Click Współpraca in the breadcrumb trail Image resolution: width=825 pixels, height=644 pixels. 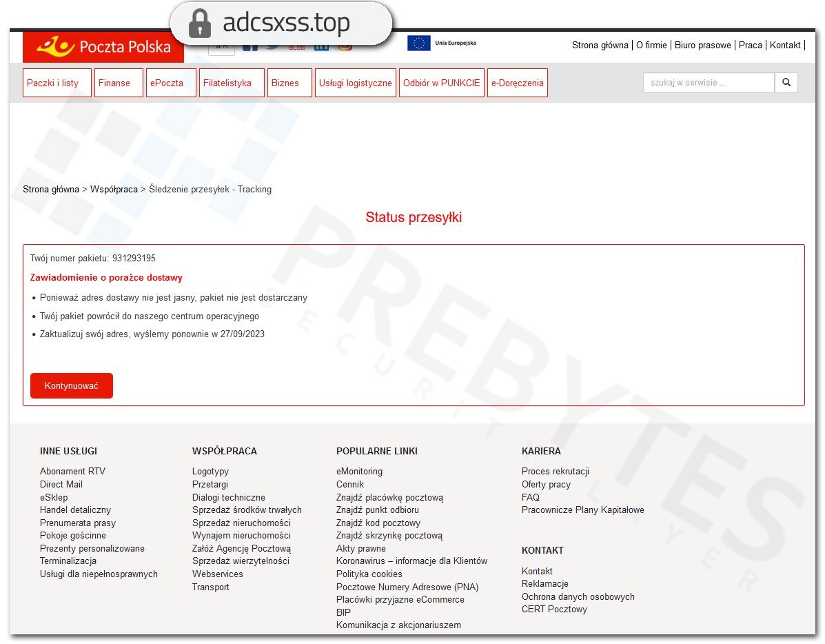114,190
